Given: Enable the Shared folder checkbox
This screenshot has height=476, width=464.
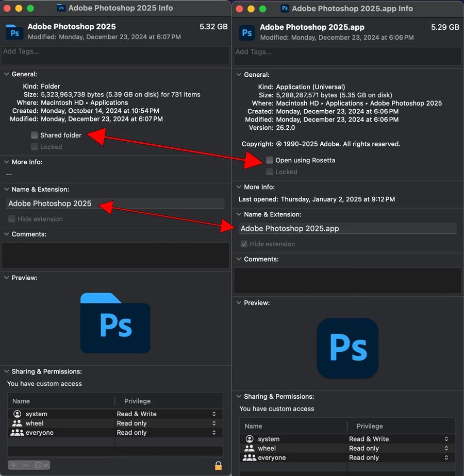Looking at the screenshot, I should (35, 135).
